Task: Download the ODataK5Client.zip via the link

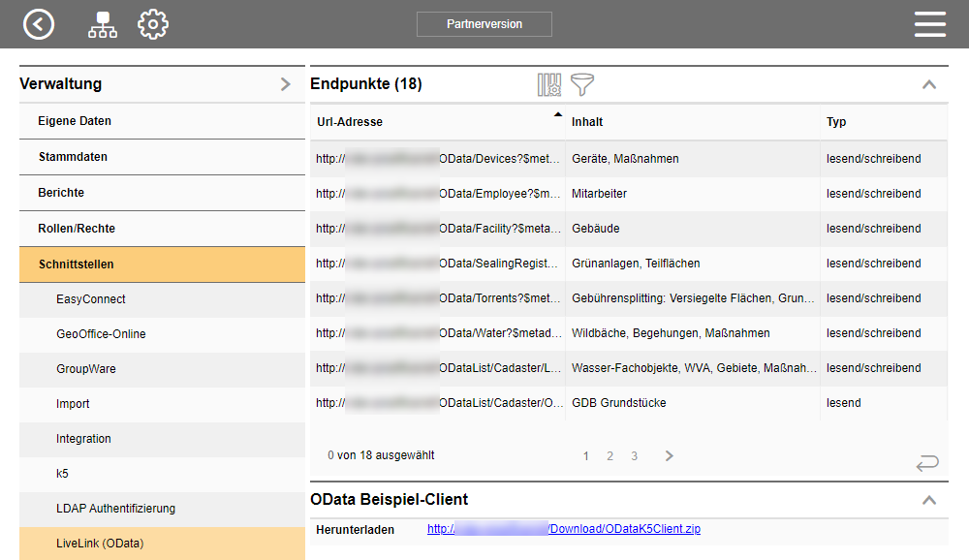Action: pyautogui.click(x=562, y=529)
